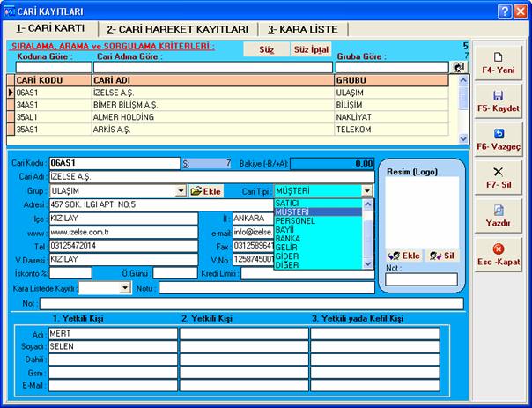Click the Cari Kodu field with 06AS1
Screen dimensions: 532x408
(115, 163)
